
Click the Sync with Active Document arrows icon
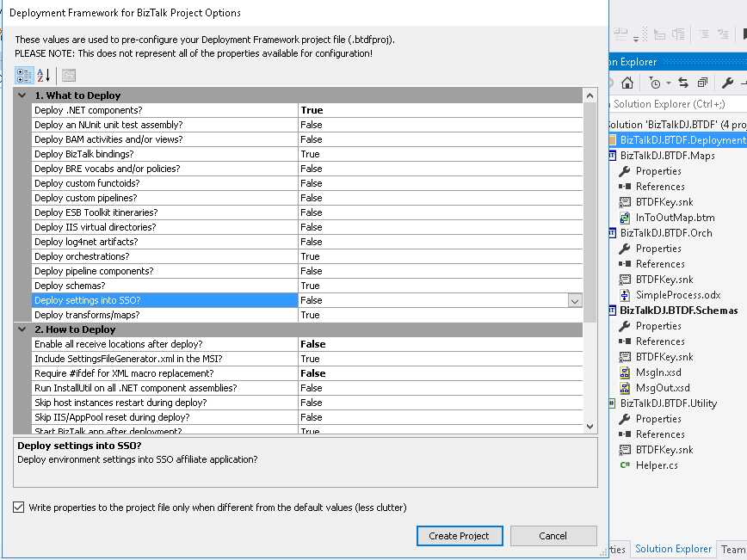(x=683, y=82)
